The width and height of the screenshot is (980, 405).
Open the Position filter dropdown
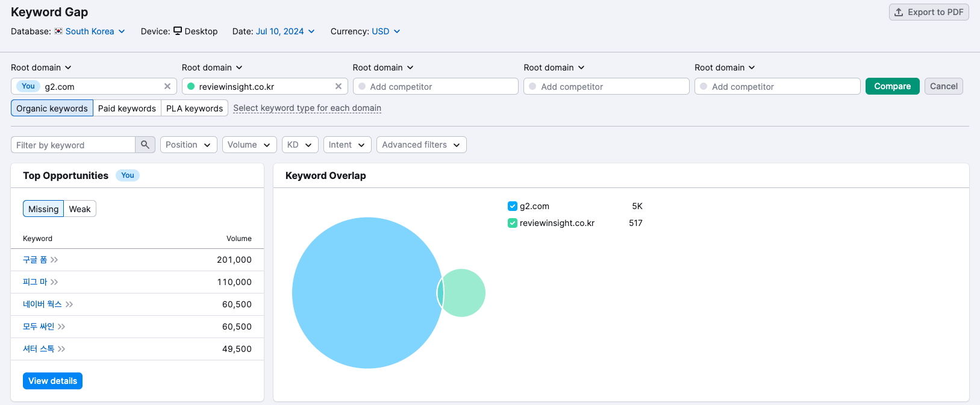point(188,145)
